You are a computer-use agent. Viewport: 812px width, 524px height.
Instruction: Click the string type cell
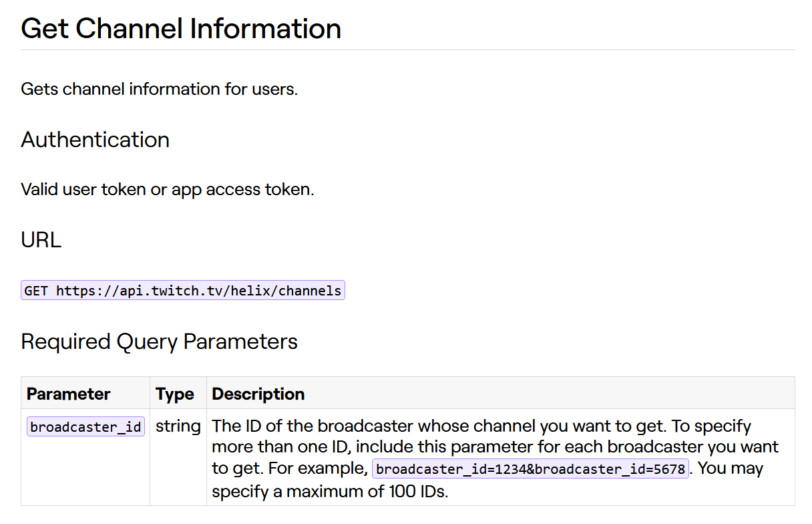[178, 426]
